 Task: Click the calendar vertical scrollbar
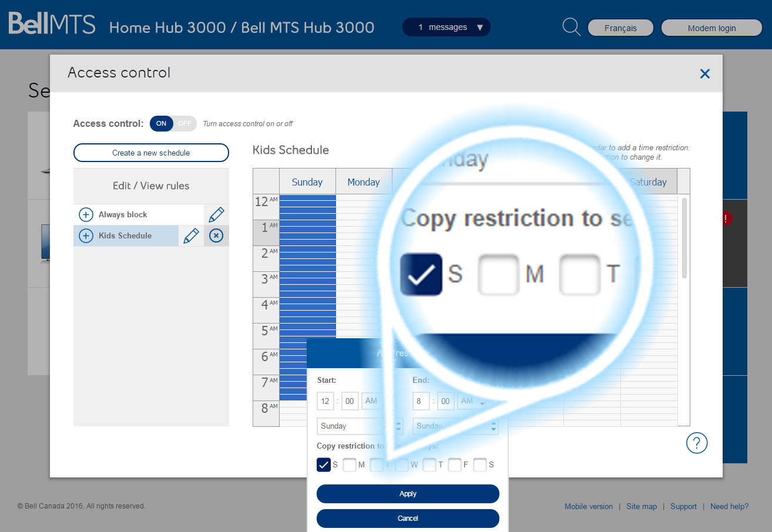(x=684, y=238)
